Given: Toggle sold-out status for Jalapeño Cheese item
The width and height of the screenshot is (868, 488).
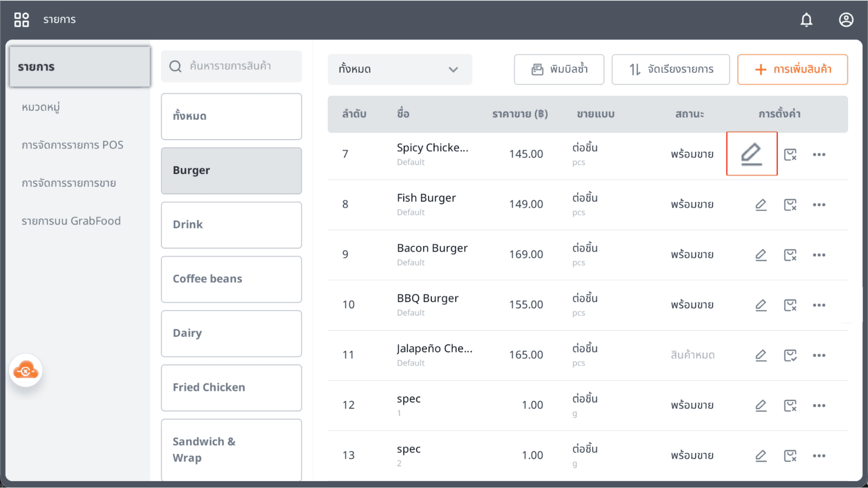Looking at the screenshot, I should [x=790, y=355].
